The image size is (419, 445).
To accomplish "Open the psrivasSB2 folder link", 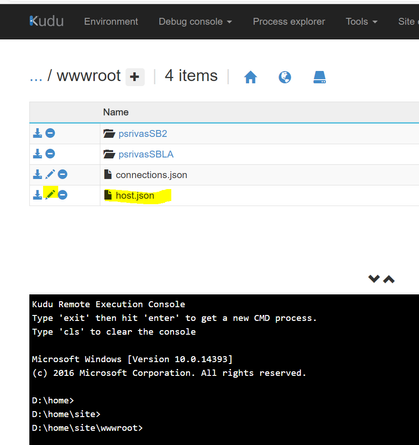I will (x=143, y=134).
